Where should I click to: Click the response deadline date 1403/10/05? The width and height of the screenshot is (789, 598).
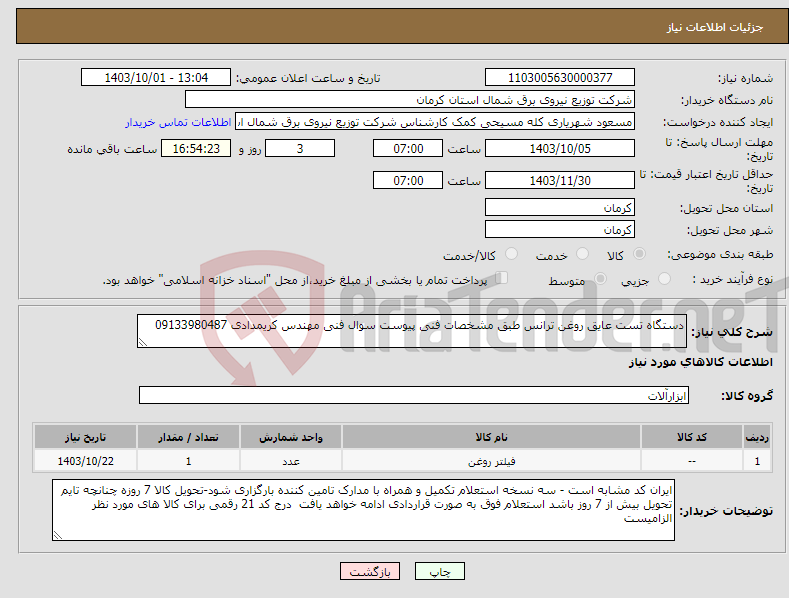tap(560, 148)
